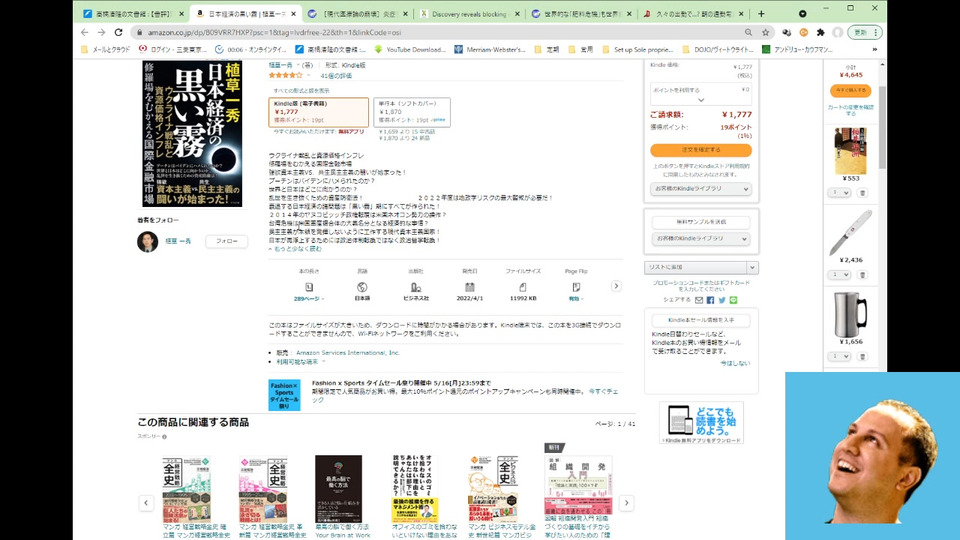Click the browser forward arrow
The image size is (960, 540).
[101, 32]
